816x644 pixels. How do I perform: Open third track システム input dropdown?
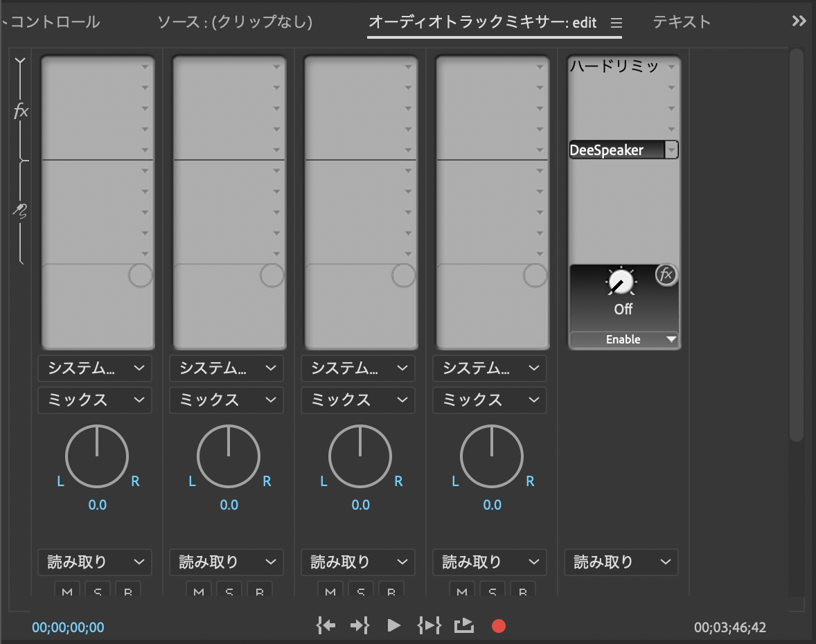(358, 368)
